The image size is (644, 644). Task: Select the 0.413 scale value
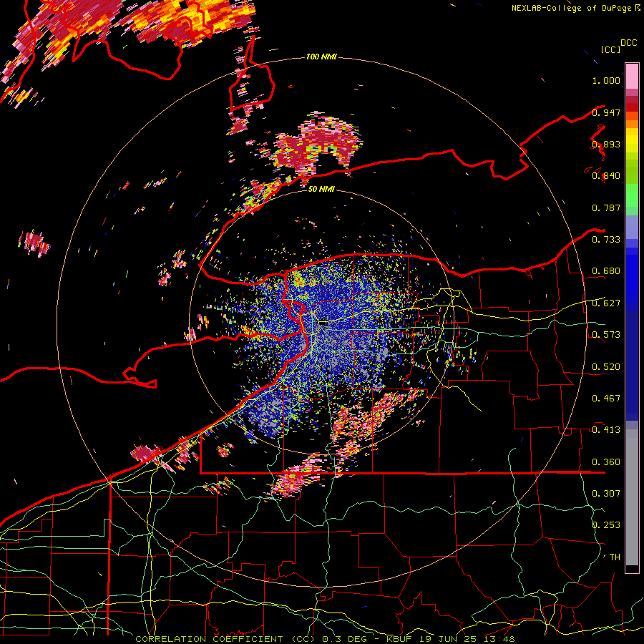pos(606,430)
